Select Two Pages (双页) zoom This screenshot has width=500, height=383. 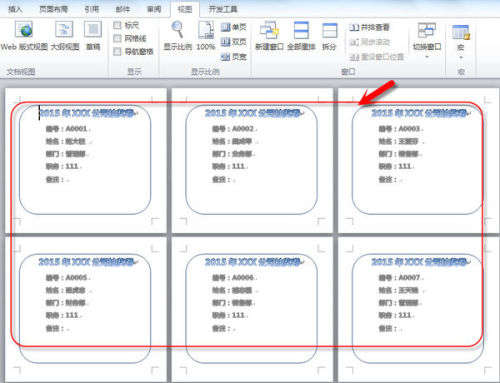[234, 42]
